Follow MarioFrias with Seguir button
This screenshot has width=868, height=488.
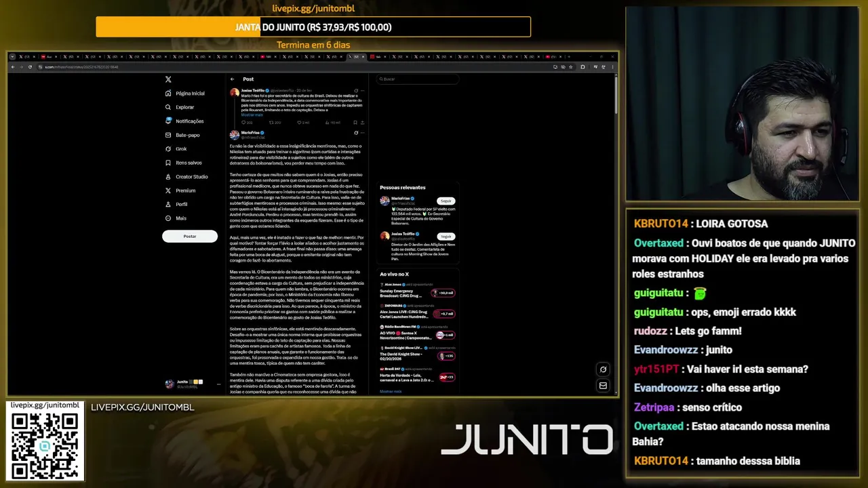pyautogui.click(x=446, y=201)
